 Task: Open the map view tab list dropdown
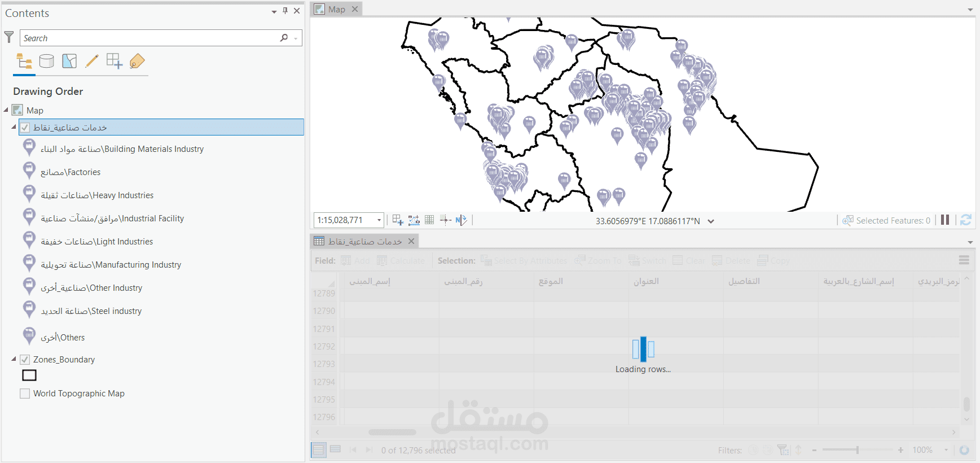[970, 10]
